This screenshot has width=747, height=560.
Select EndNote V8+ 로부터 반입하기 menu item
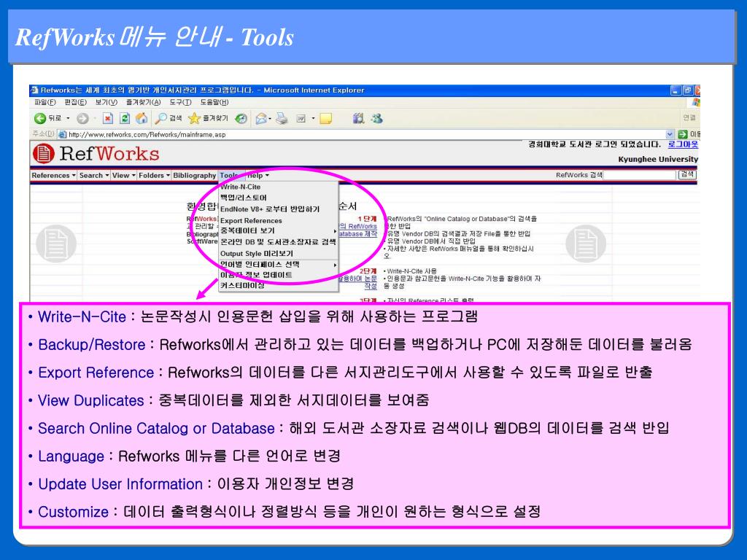tap(278, 209)
